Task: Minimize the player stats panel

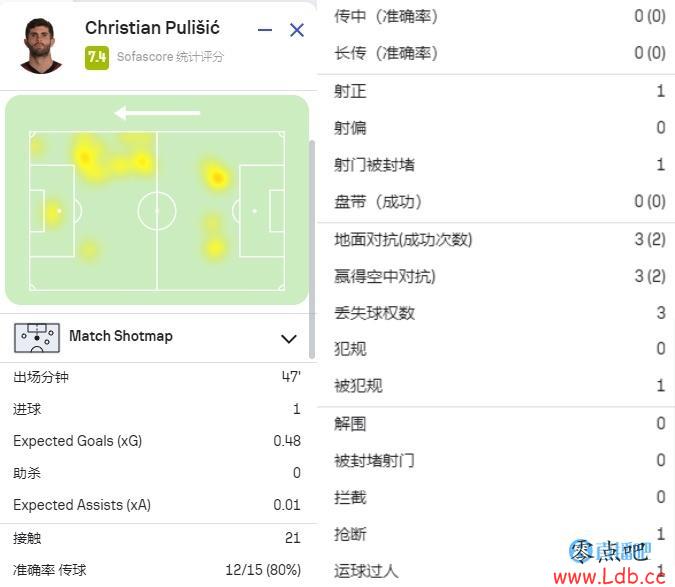Action: point(265,30)
